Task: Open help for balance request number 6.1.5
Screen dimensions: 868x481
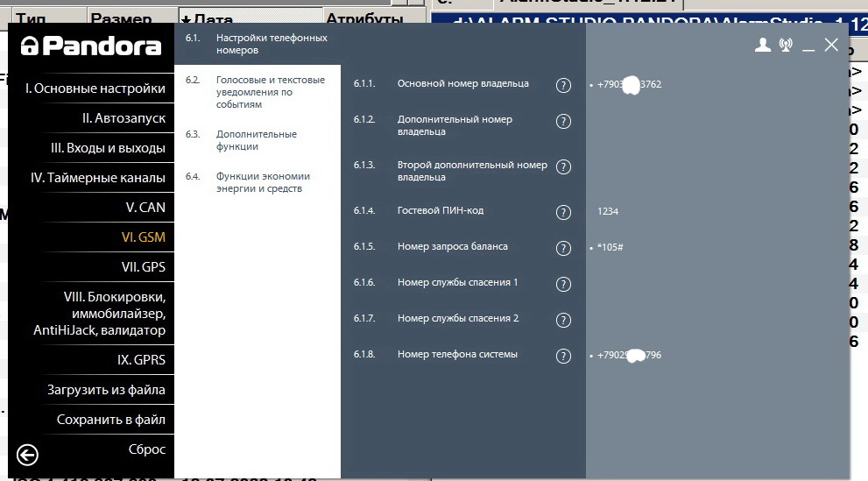Action: 564,248
